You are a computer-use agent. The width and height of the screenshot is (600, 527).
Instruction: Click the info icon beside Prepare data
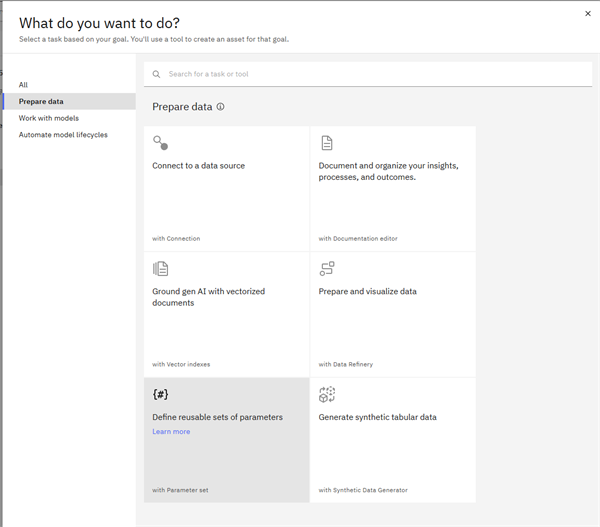(x=220, y=107)
